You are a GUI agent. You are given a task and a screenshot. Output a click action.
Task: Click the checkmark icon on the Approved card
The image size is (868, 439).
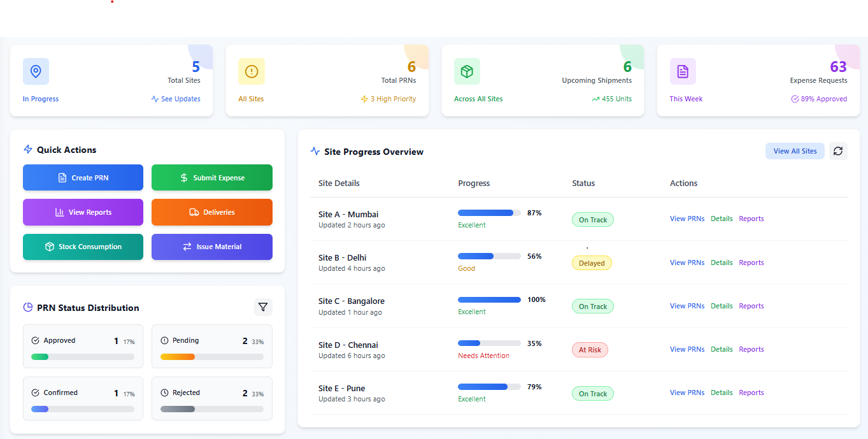35,340
